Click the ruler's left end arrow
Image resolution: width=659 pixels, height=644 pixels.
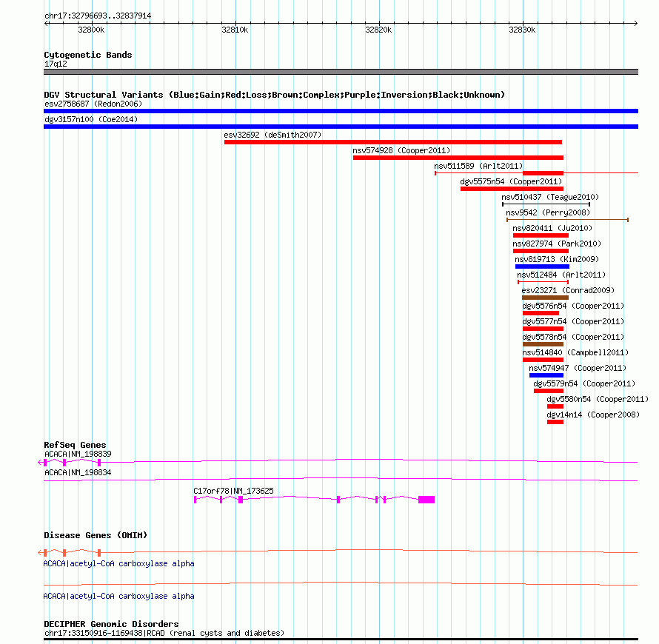[46, 23]
